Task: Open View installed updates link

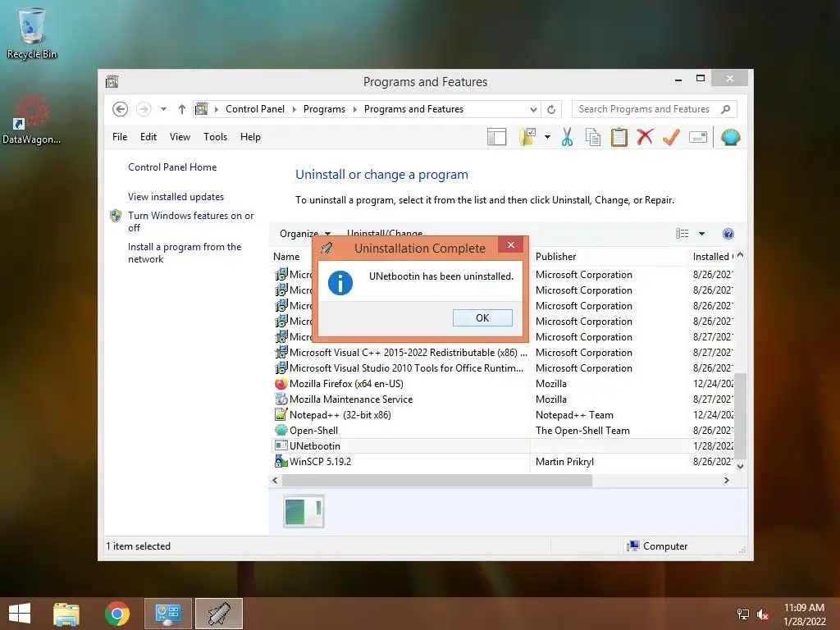Action: (x=176, y=197)
